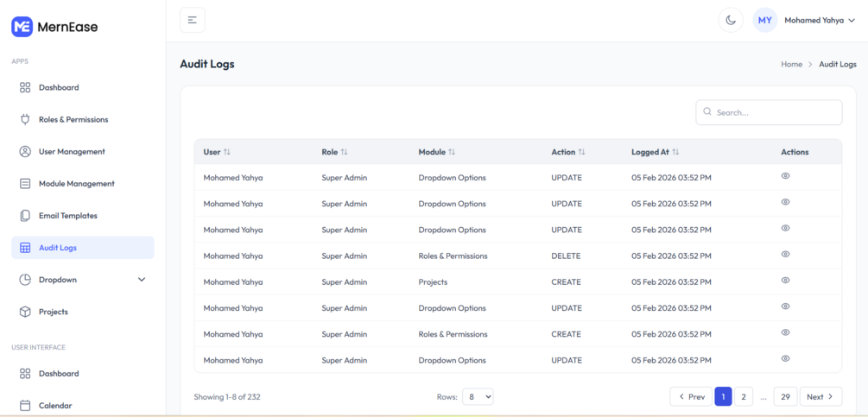Go to Home via breadcrumb link
868x417 pixels.
[x=792, y=64]
